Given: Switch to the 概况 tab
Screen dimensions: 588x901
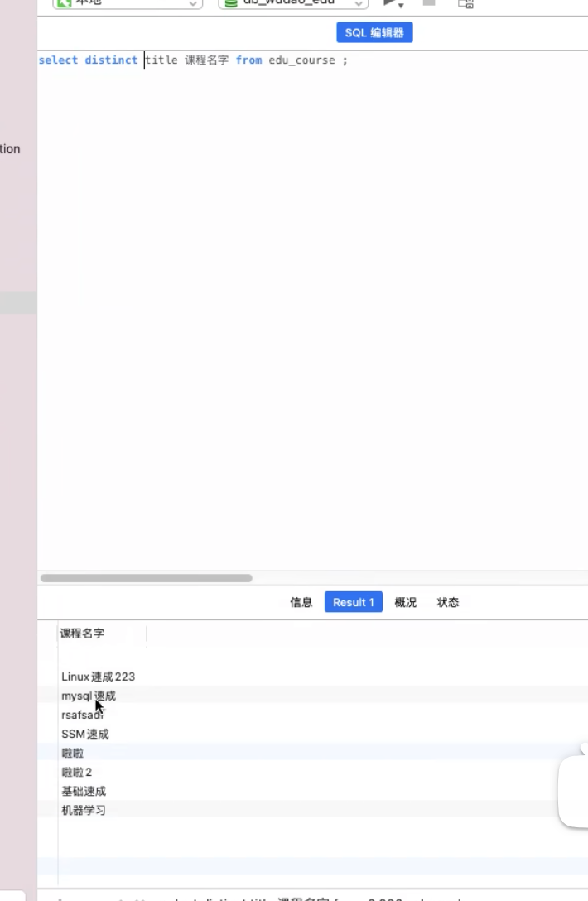Looking at the screenshot, I should (x=406, y=603).
